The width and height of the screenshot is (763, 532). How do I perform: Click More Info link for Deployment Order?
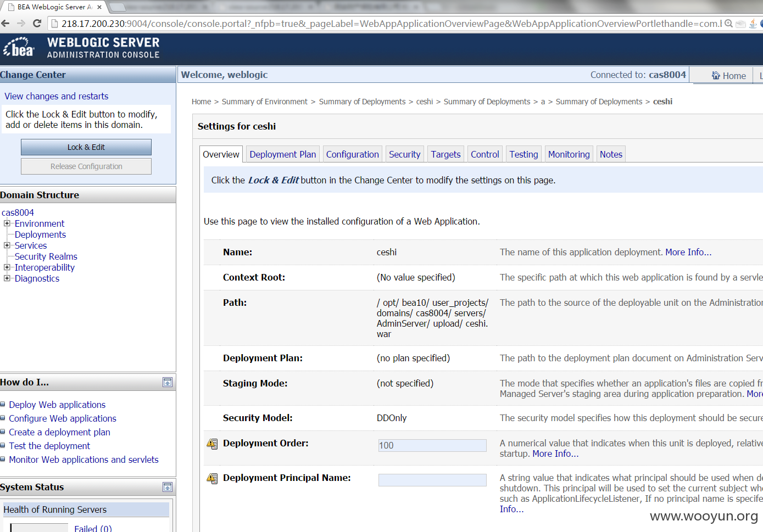point(555,453)
